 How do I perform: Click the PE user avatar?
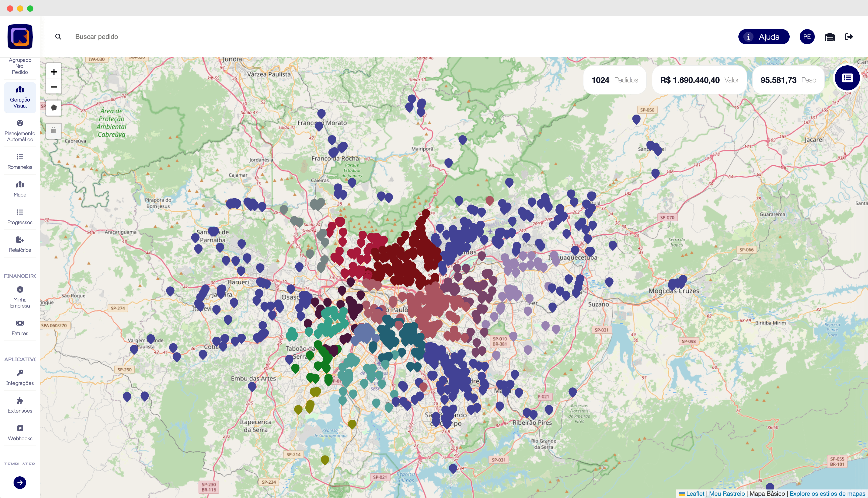pos(807,37)
